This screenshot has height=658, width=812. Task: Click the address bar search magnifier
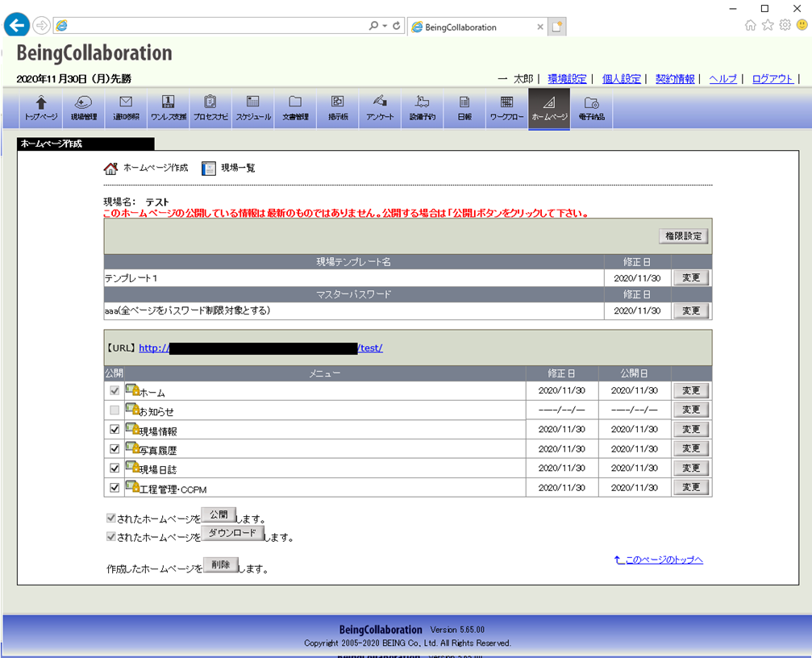tap(373, 25)
